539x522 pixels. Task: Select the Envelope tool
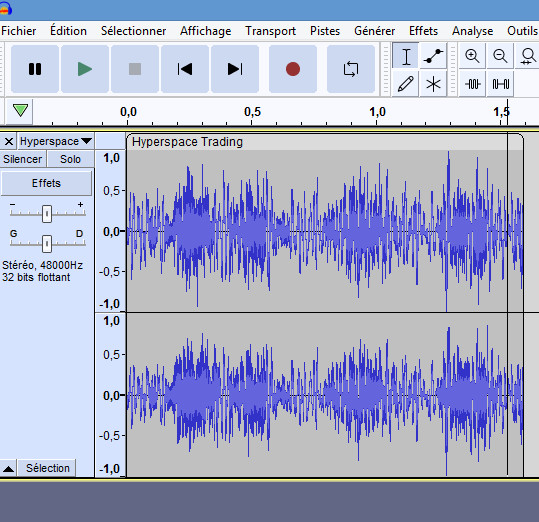pyautogui.click(x=433, y=56)
